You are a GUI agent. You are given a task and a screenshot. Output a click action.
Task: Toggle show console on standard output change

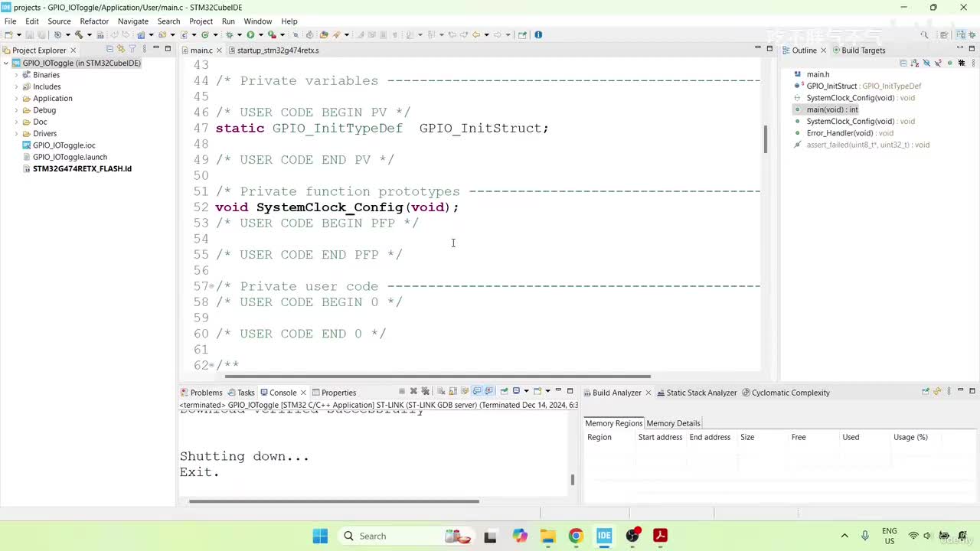[477, 391]
